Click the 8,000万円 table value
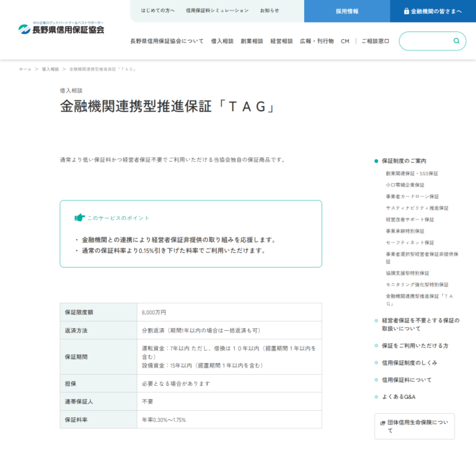This screenshot has height=465, width=476. [x=154, y=312]
